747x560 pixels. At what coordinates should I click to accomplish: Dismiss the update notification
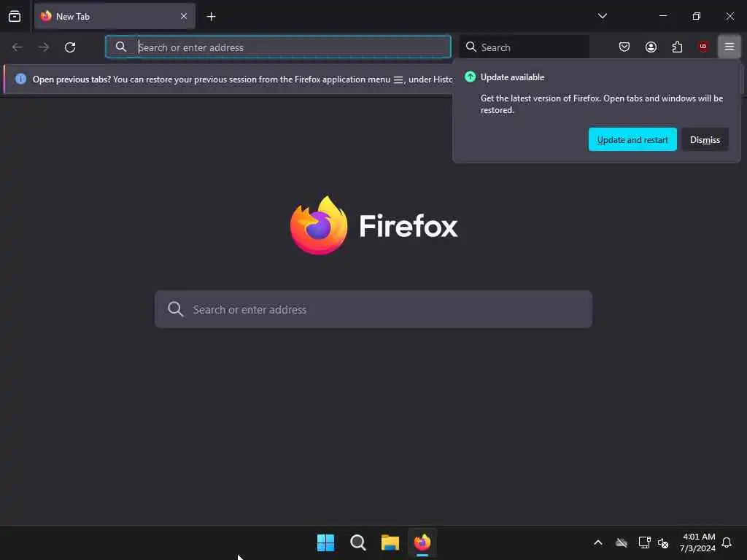point(705,139)
